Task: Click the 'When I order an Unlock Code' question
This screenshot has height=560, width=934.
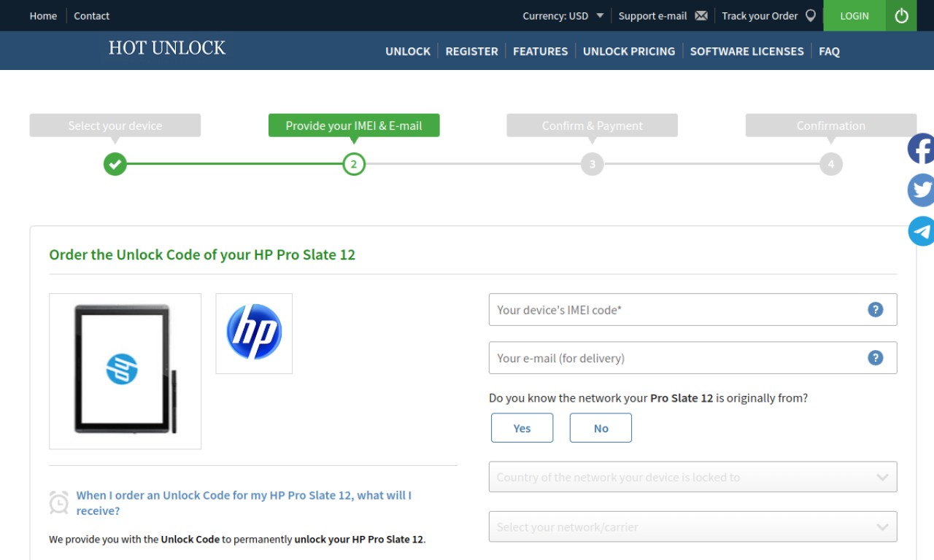Action: tap(244, 503)
